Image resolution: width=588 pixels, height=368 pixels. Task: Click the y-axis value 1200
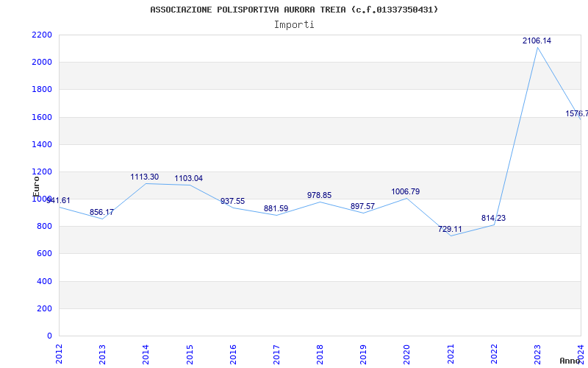[42, 172]
